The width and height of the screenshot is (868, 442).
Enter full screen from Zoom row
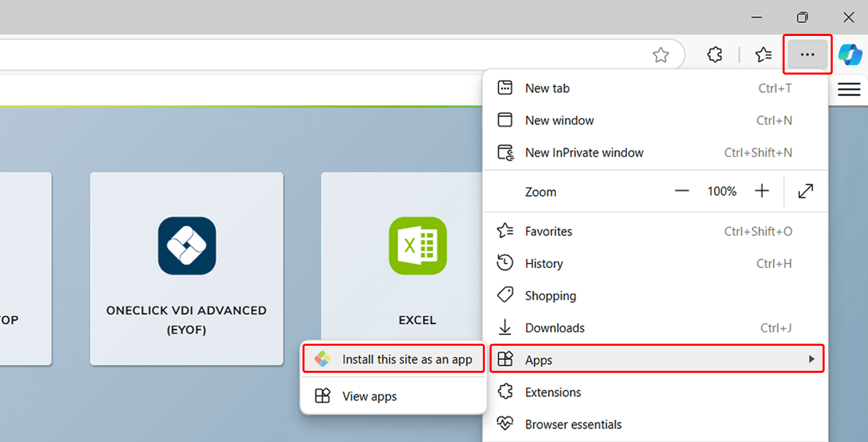[x=806, y=192]
